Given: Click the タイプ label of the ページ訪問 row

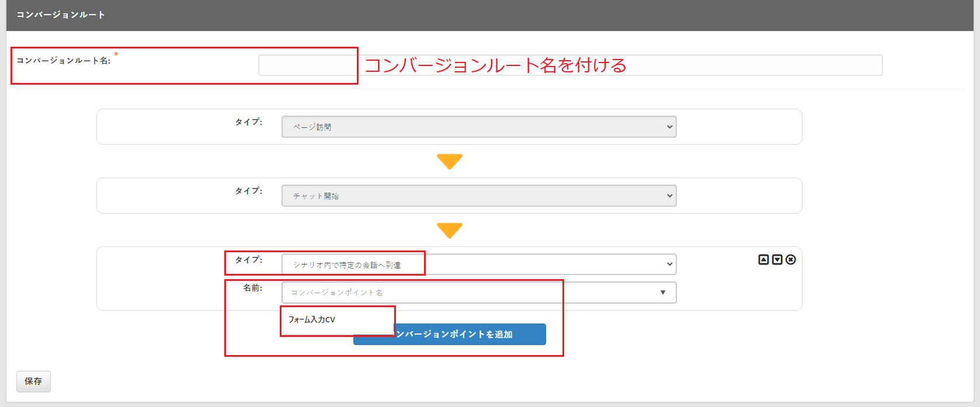Looking at the screenshot, I should pyautogui.click(x=248, y=122).
